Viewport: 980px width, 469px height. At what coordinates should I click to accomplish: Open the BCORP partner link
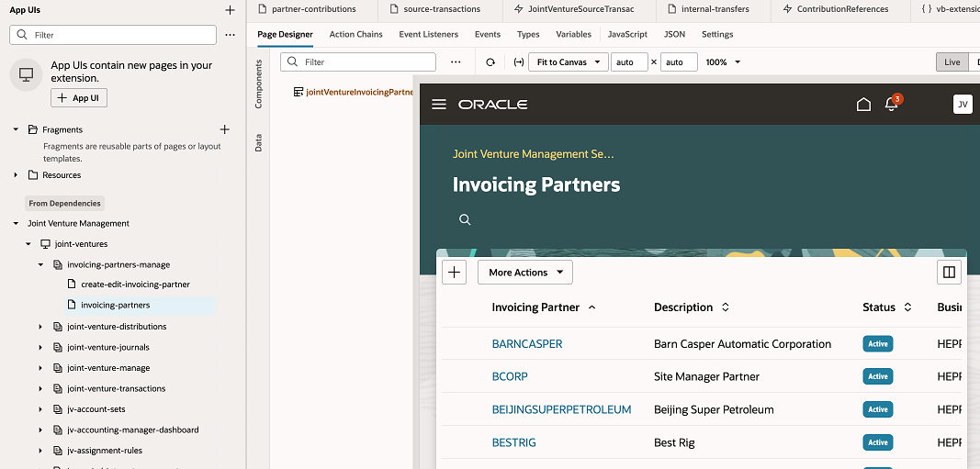[510, 376]
